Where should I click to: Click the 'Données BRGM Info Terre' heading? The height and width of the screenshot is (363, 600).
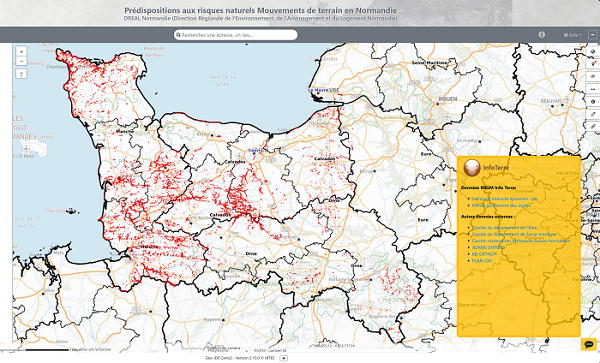tap(488, 188)
